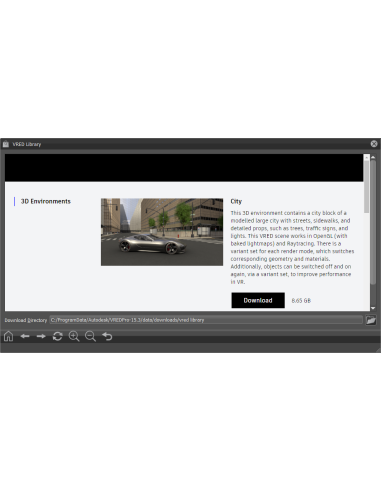Open the City scene thumbnail
Image resolution: width=381 pixels, height=492 pixels.
tap(162, 232)
